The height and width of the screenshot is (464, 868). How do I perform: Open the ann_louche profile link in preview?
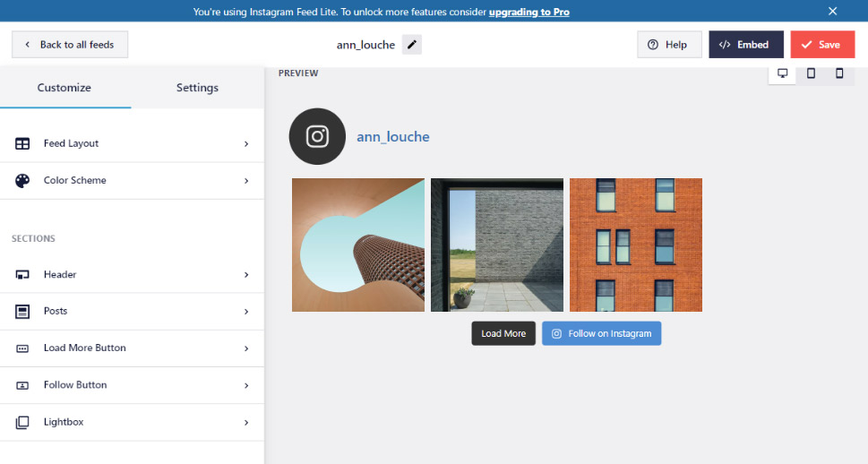(393, 137)
